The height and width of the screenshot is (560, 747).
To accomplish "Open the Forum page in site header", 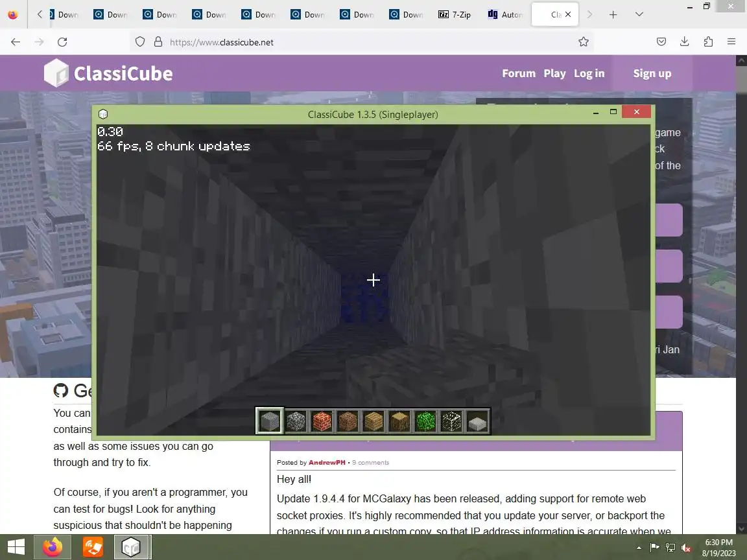I will 519,73.
